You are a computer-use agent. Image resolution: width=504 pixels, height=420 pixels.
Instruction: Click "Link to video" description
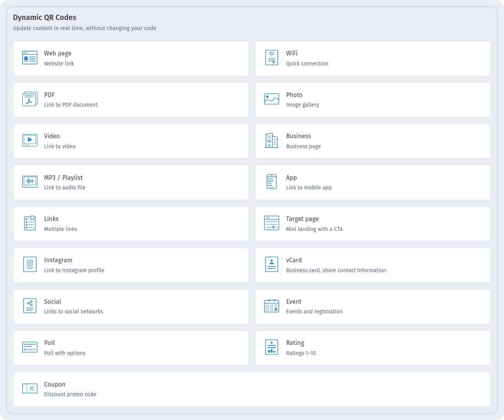pos(60,146)
